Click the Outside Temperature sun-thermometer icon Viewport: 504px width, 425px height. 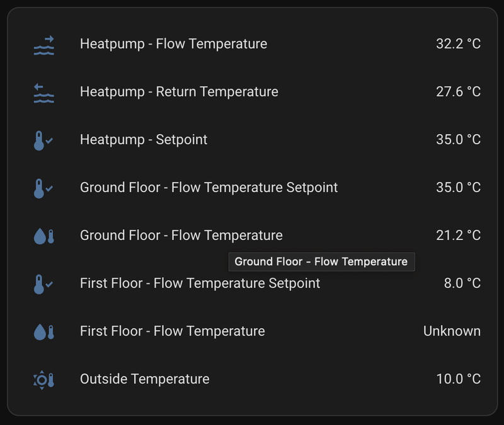tap(43, 380)
